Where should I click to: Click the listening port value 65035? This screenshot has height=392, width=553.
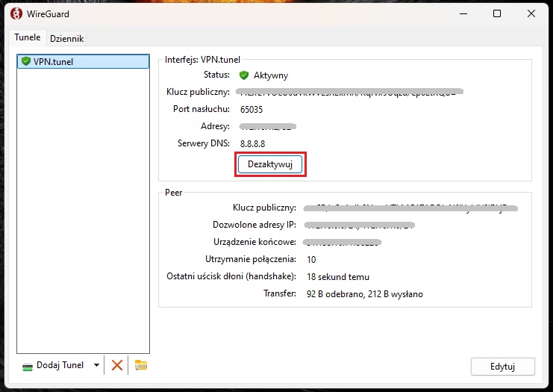pyautogui.click(x=251, y=109)
